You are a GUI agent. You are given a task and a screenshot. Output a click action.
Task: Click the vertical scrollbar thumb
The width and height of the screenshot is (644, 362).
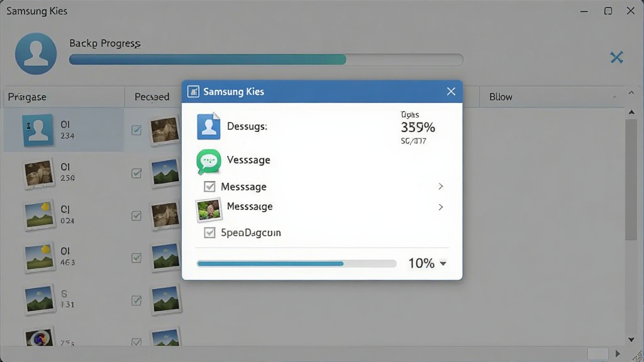pos(631,180)
